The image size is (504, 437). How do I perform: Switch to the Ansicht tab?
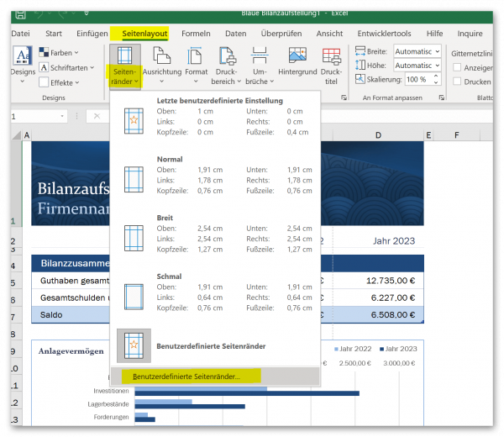click(329, 34)
